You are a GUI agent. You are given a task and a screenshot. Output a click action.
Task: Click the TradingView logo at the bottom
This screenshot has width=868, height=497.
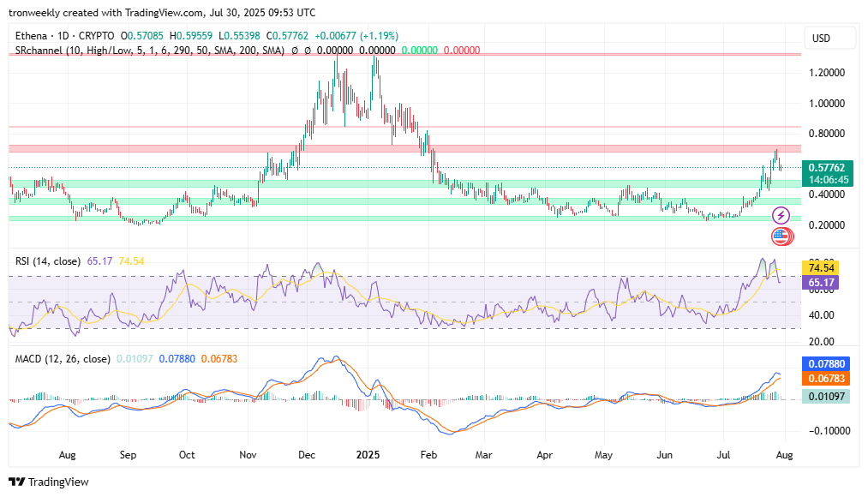tap(49, 482)
